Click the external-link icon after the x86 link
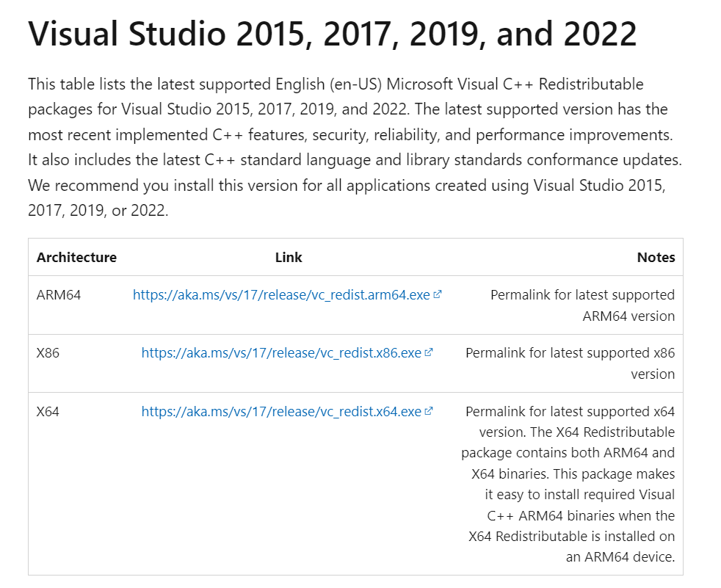This screenshot has width=721, height=588. click(x=429, y=352)
